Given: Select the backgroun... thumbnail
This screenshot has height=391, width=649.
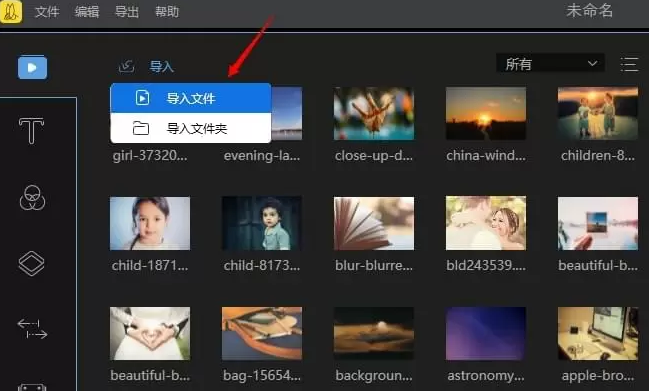Looking at the screenshot, I should (x=374, y=333).
